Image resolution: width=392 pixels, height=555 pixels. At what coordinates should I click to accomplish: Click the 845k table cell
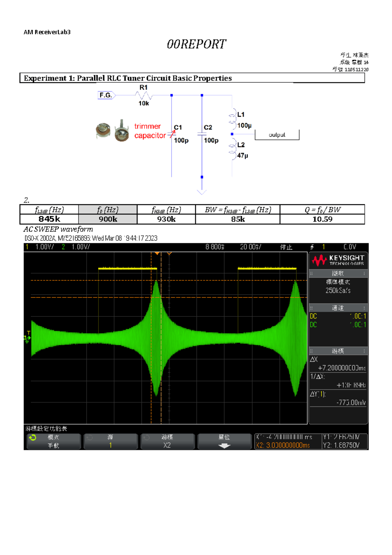pyautogui.click(x=49, y=219)
